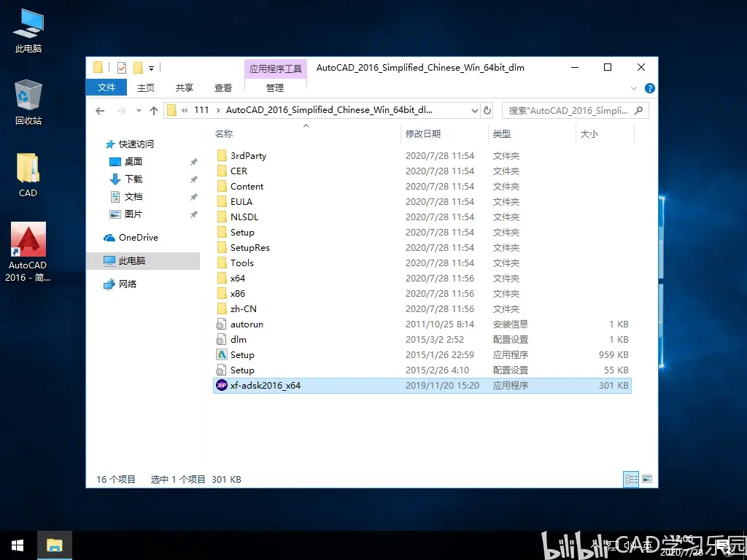Sort by the 大小 column header
The image size is (747, 560).
point(605,134)
